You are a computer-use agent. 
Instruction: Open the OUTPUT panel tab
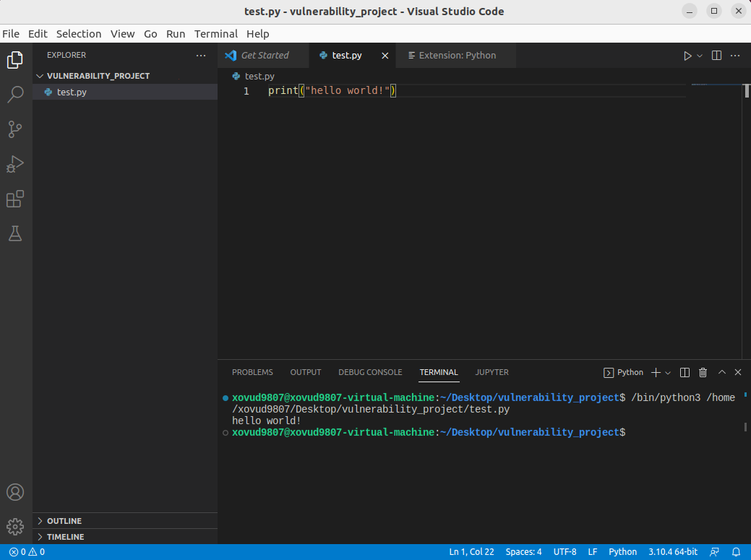306,372
